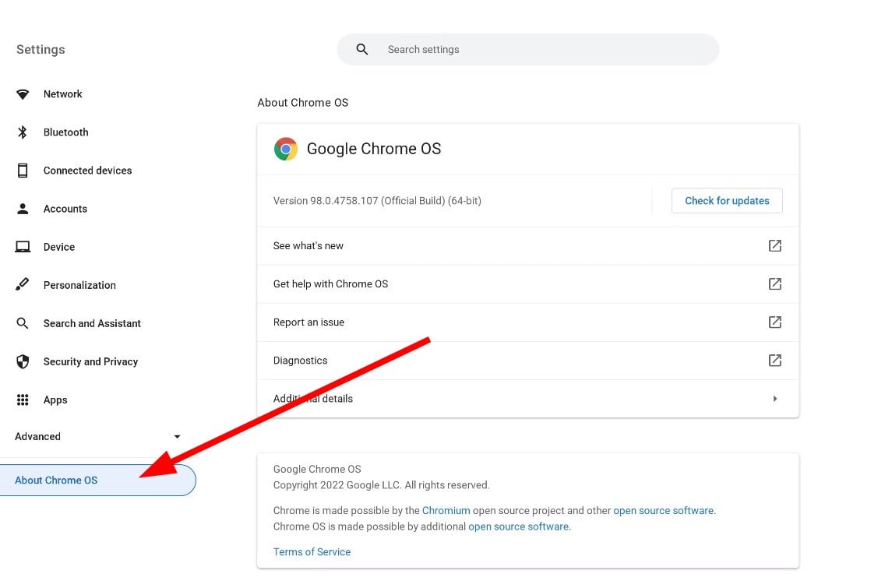The width and height of the screenshot is (885, 588).
Task: Click the Version 98.0.4758.107 text
Action: (x=377, y=201)
